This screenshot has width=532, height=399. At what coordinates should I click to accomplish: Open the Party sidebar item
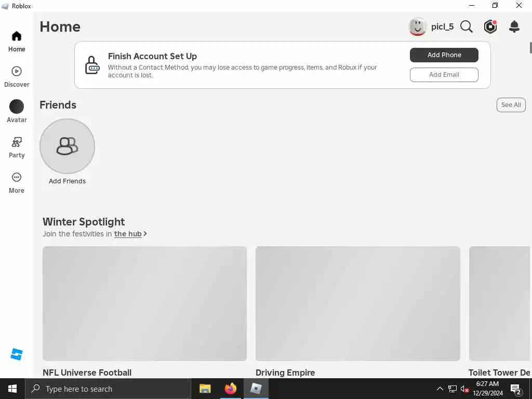click(x=17, y=148)
